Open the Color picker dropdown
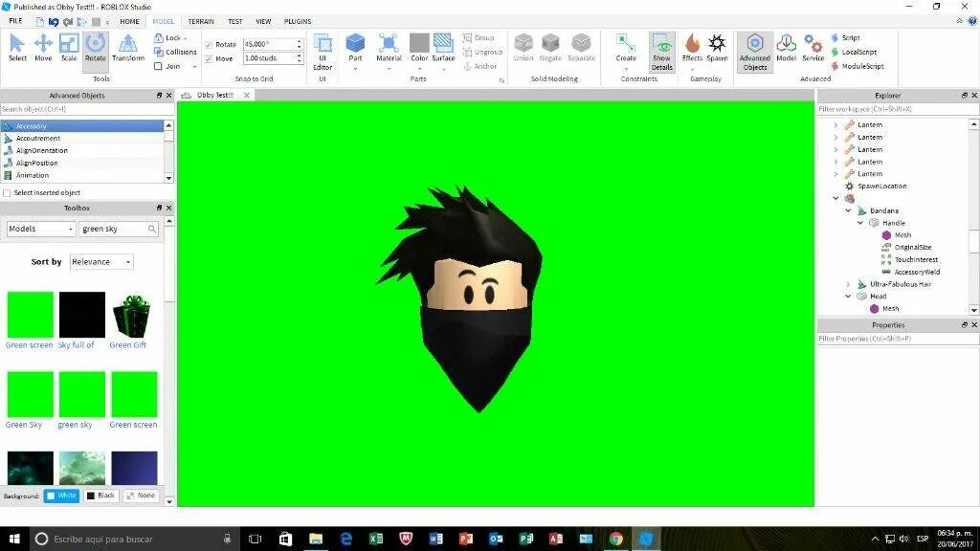980x551 pixels. tap(419, 68)
